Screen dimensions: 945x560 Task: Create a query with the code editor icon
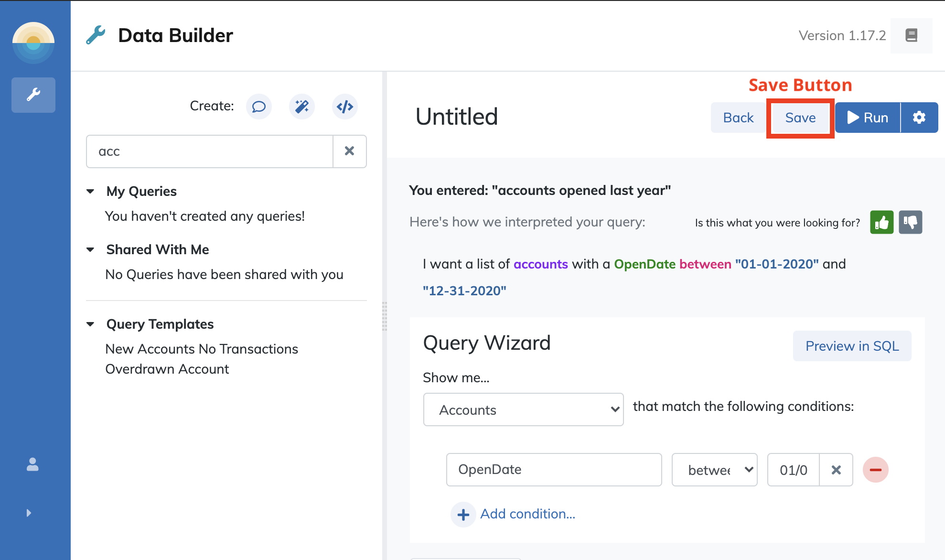tap(345, 106)
